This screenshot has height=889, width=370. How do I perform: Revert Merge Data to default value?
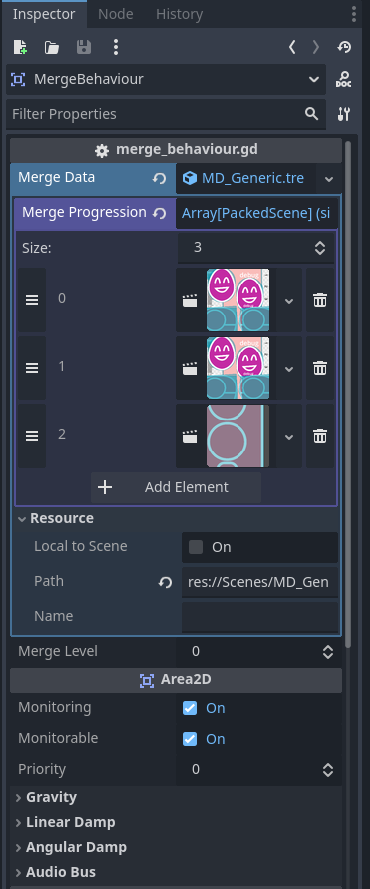pyautogui.click(x=159, y=179)
